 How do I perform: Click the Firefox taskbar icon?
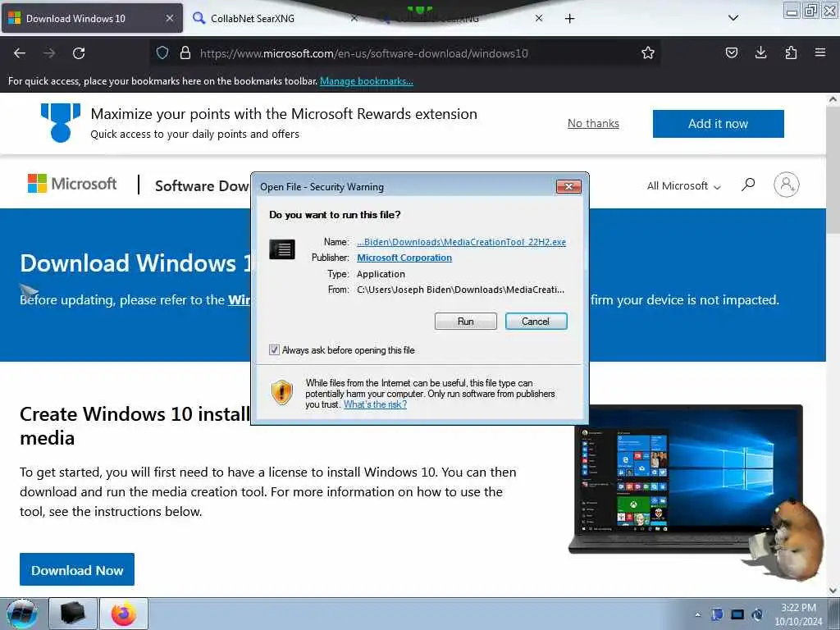tap(124, 614)
